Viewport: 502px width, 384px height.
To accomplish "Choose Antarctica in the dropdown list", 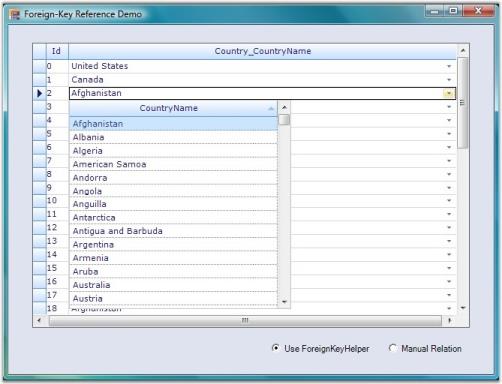I will click(173, 218).
